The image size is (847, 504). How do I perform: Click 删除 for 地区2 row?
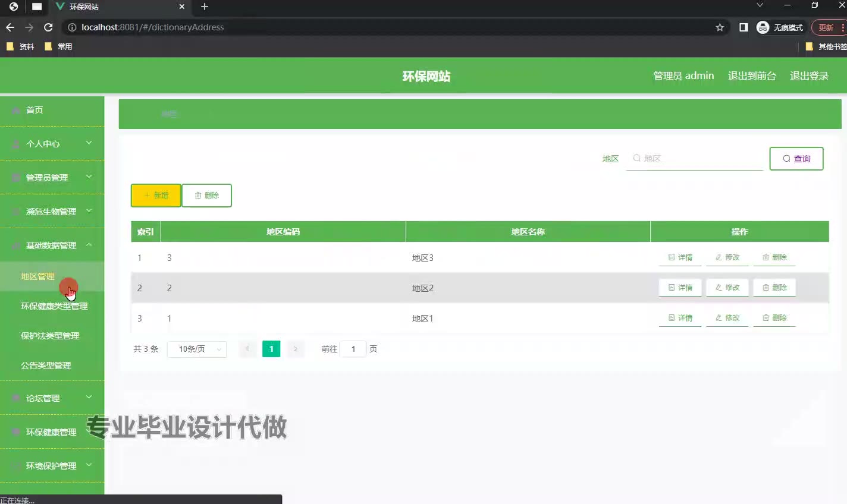point(774,288)
